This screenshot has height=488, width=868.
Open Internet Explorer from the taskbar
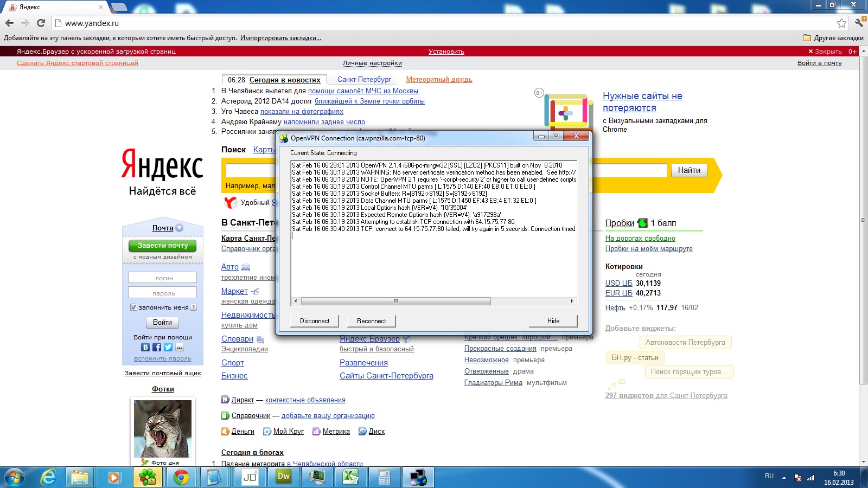pyautogui.click(x=49, y=477)
